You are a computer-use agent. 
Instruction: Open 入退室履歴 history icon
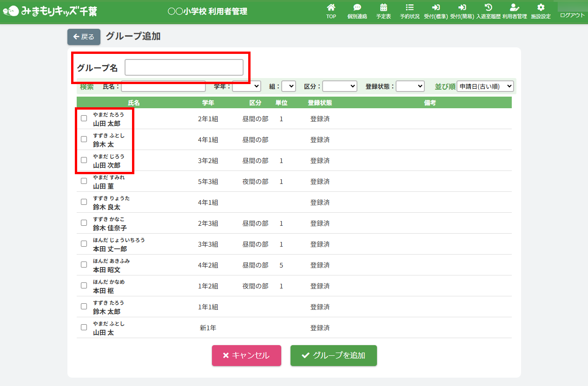pos(488,8)
